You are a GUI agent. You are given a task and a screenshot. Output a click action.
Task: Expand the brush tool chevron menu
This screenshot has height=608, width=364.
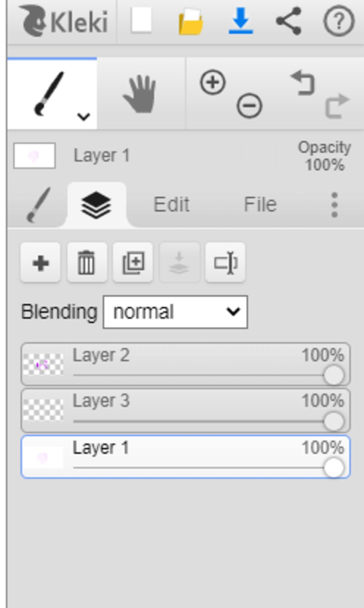click(84, 116)
